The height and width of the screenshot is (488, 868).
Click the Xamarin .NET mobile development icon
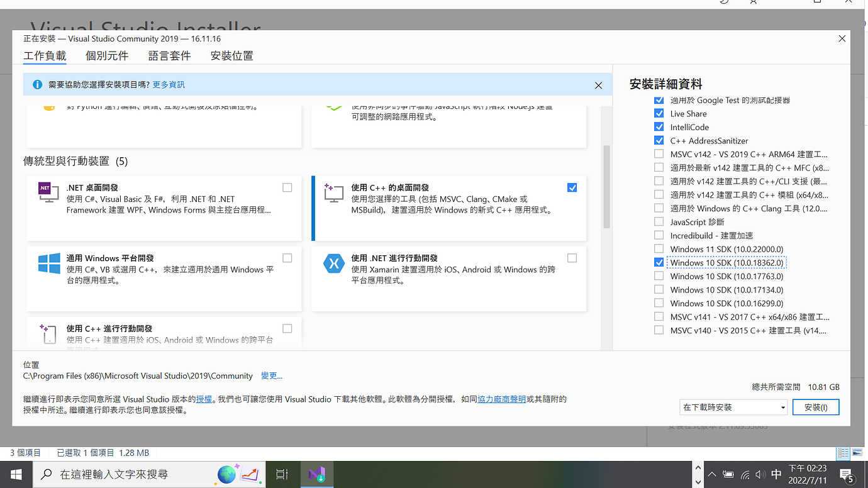coord(333,263)
